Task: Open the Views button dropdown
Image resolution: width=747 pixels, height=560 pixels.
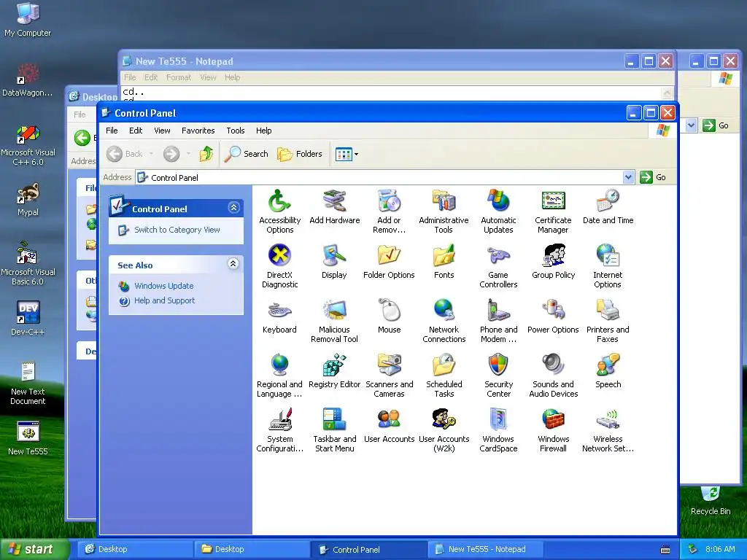Action: 356,155
